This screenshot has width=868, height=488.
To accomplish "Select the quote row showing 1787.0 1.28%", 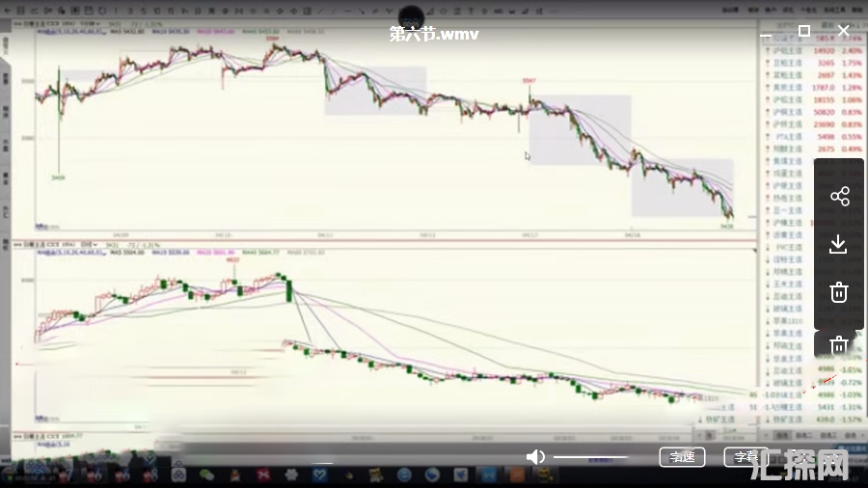I will (814, 88).
